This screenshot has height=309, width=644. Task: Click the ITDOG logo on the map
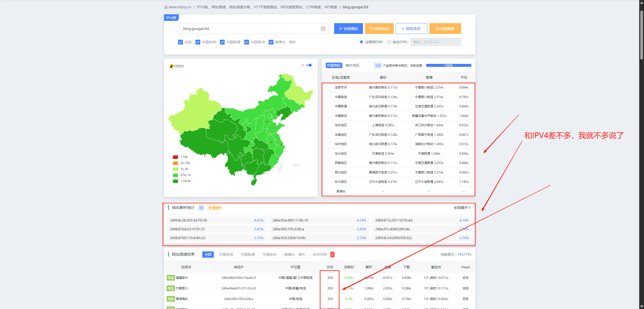click(177, 66)
